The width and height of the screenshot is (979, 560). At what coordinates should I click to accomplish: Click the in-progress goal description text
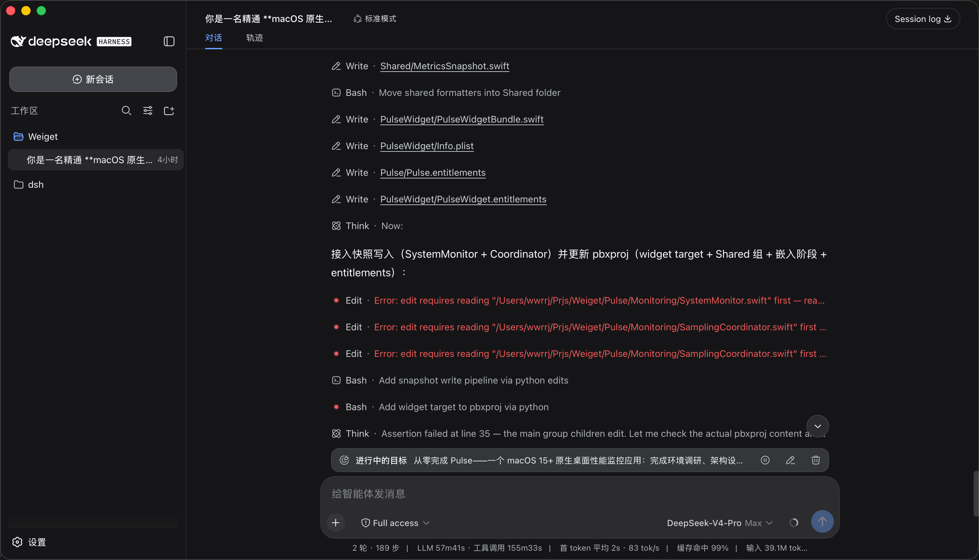click(578, 460)
